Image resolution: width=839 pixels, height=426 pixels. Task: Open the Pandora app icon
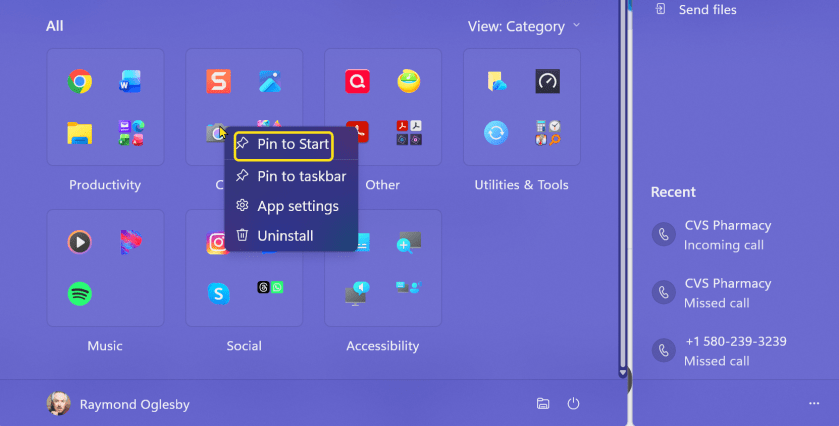131,242
